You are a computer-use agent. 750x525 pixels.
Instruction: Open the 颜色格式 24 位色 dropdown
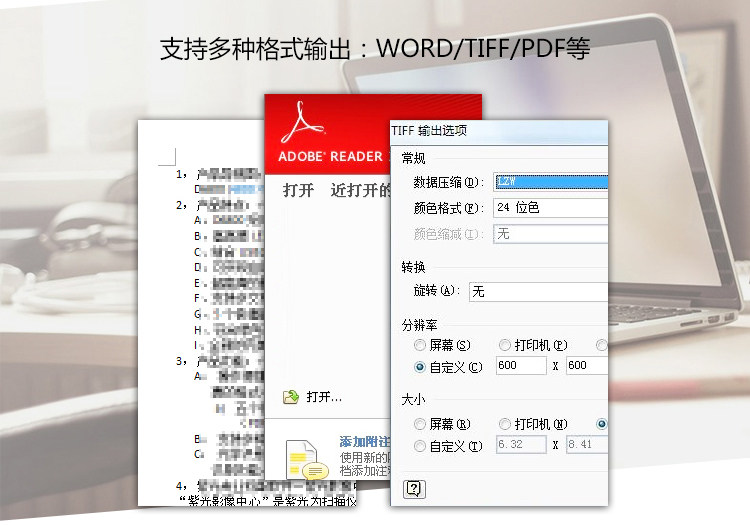click(551, 208)
